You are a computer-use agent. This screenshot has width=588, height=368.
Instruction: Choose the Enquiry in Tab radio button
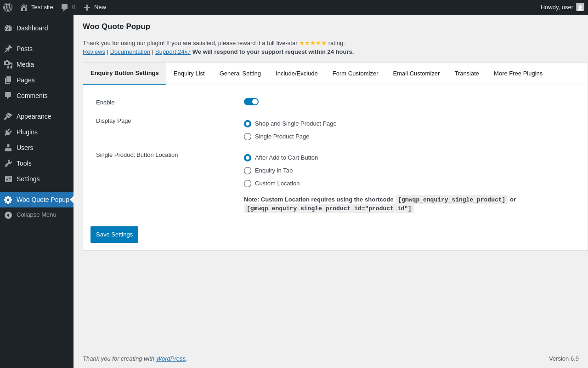[248, 171]
